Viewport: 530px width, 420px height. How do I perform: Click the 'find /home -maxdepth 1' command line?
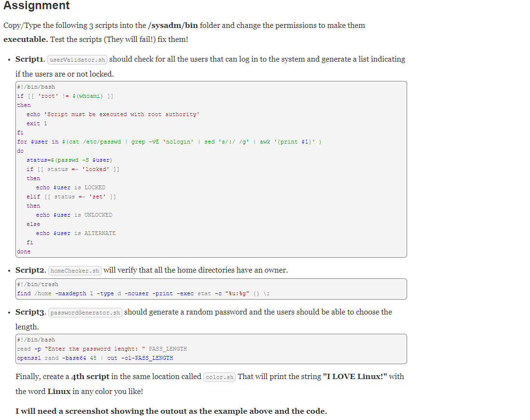[x=143, y=294]
